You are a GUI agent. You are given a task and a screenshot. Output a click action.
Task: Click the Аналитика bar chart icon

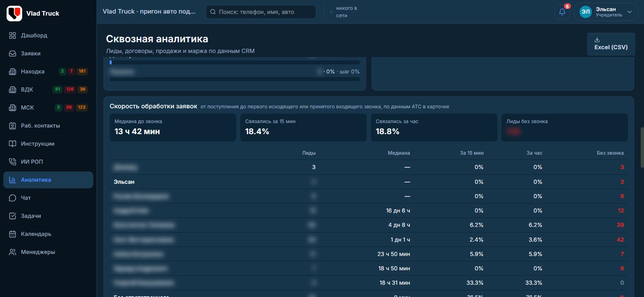point(13,180)
